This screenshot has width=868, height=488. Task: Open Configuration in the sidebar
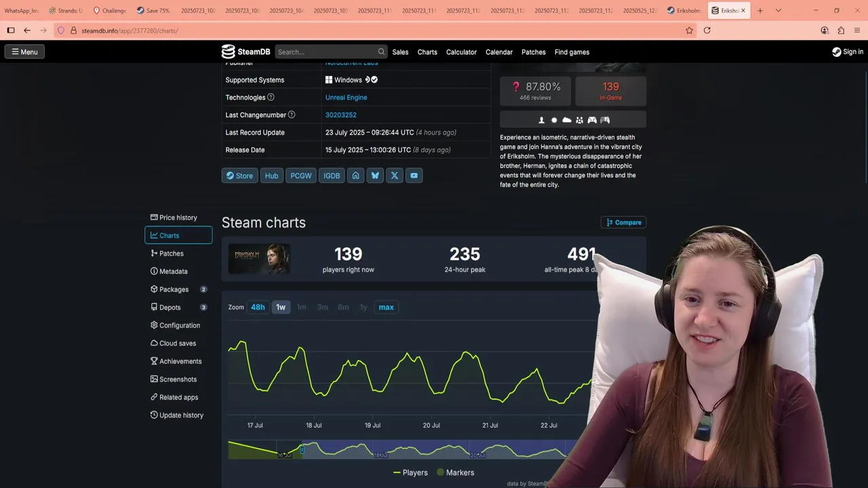[178, 325]
